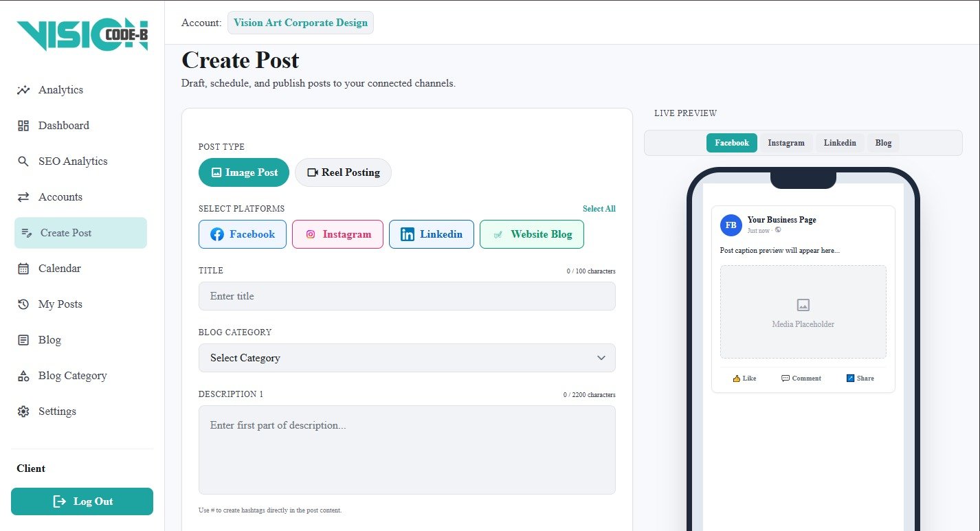This screenshot has width=980, height=531.
Task: Click Comment in the Facebook preview
Action: 801,379
